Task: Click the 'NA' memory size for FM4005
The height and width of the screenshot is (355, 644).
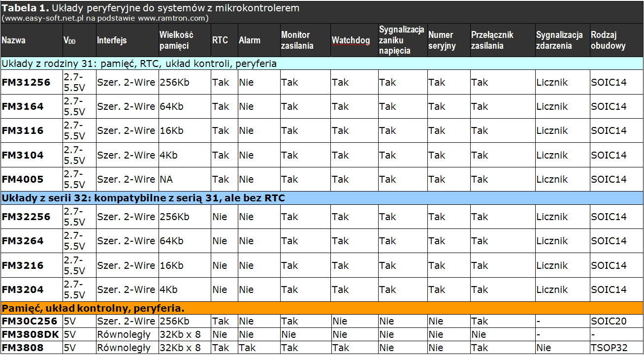Action: [185, 179]
